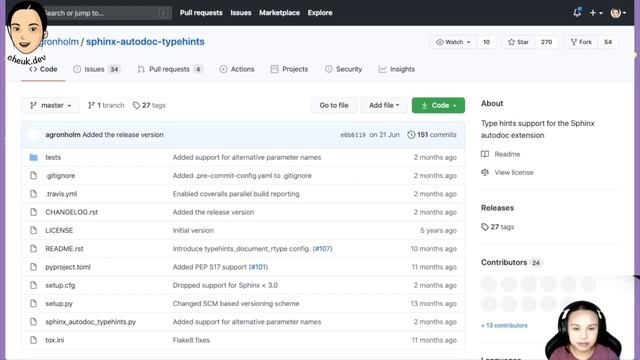The height and width of the screenshot is (360, 640).
Task: Open the Readme link in About
Action: (501, 154)
